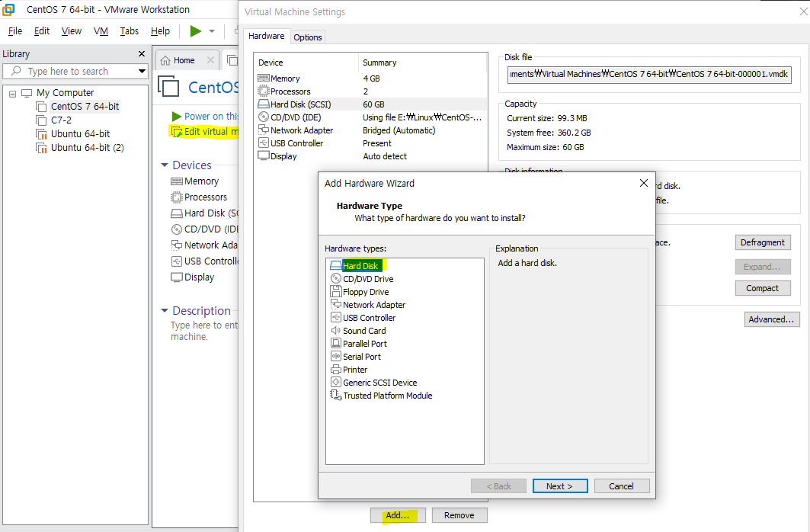The width and height of the screenshot is (810, 532).
Task: Select Ubuntu 64-bit (2) in library tree
Action: [x=88, y=147]
